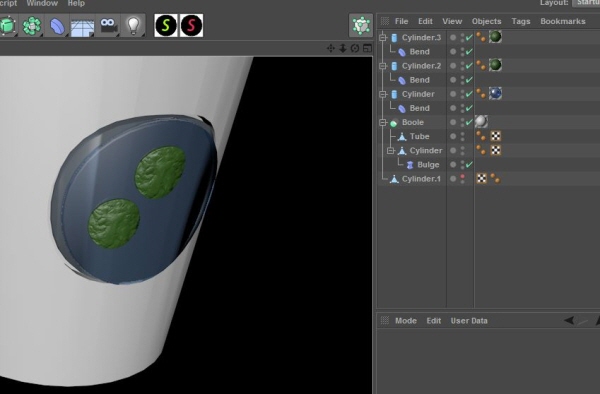
Task: Click the Phong tag on Cylinder.2
Action: 481,65
